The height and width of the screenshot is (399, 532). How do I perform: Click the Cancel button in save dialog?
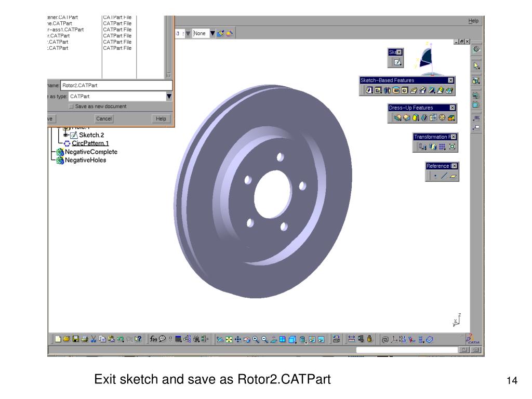point(104,119)
